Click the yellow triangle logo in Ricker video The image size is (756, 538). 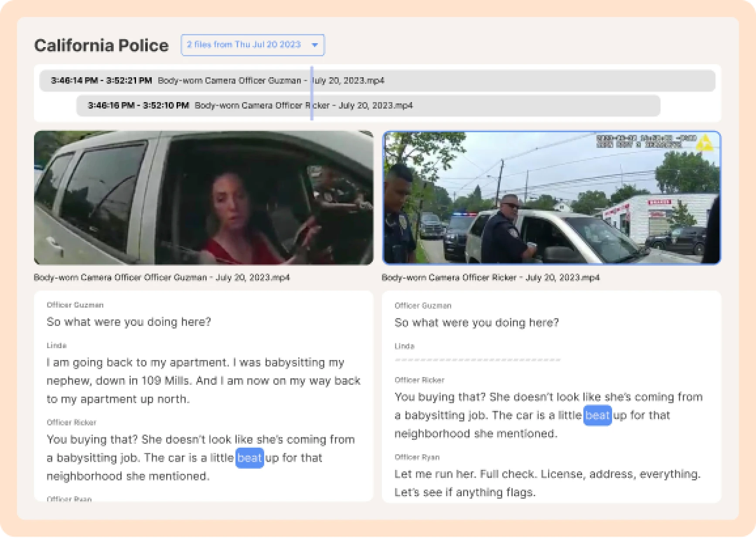[x=704, y=143]
